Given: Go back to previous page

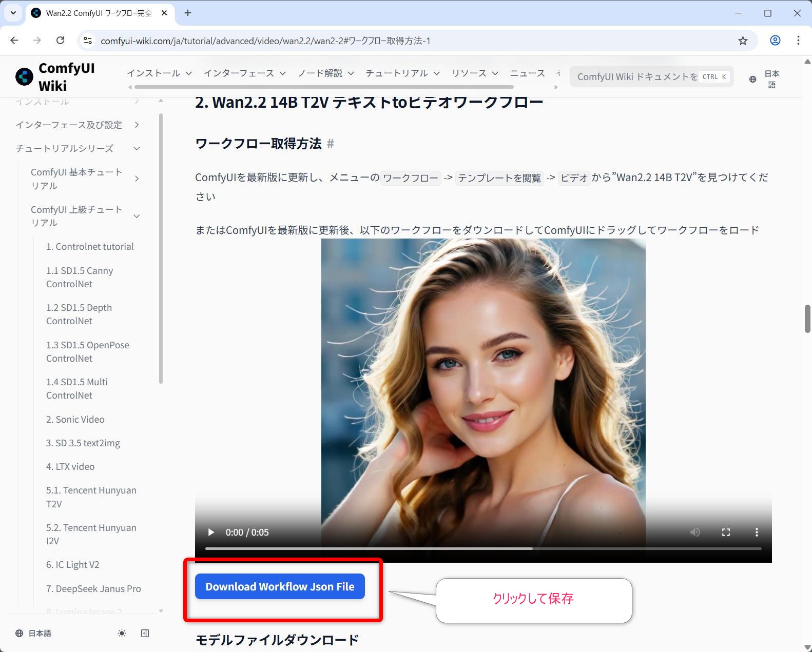Looking at the screenshot, I should point(14,41).
